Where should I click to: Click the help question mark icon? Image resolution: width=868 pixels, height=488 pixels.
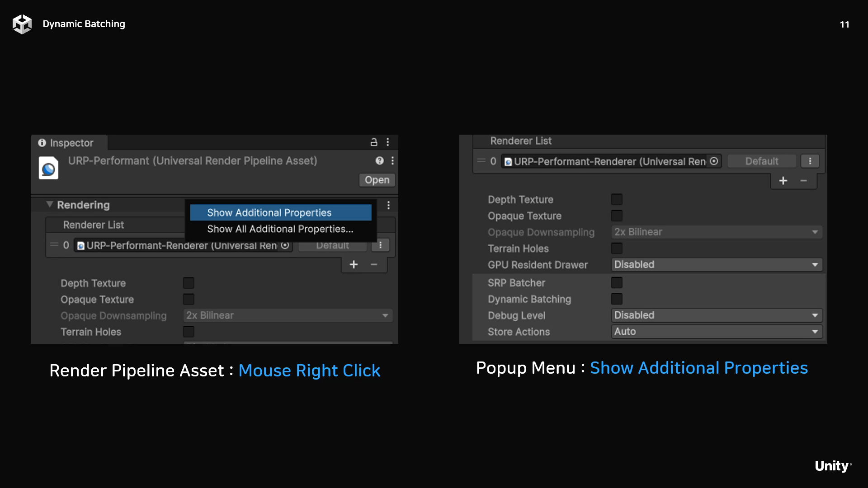pyautogui.click(x=379, y=161)
